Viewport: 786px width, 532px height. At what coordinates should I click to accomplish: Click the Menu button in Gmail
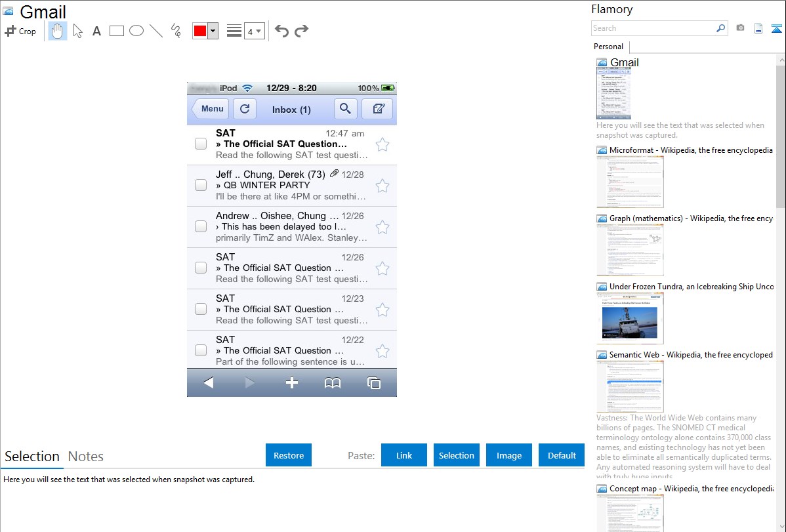211,109
